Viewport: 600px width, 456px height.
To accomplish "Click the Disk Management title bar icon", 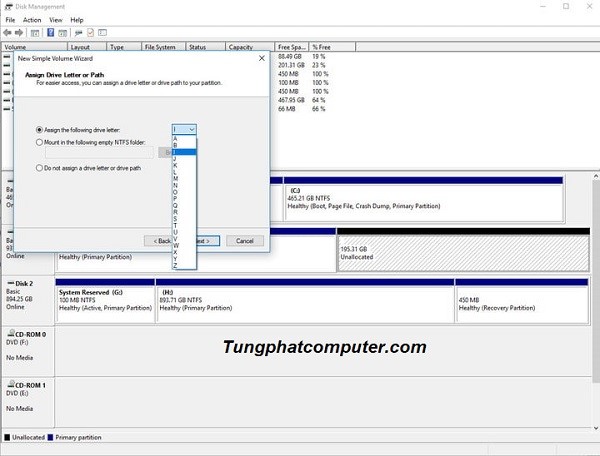I will (x=8, y=7).
